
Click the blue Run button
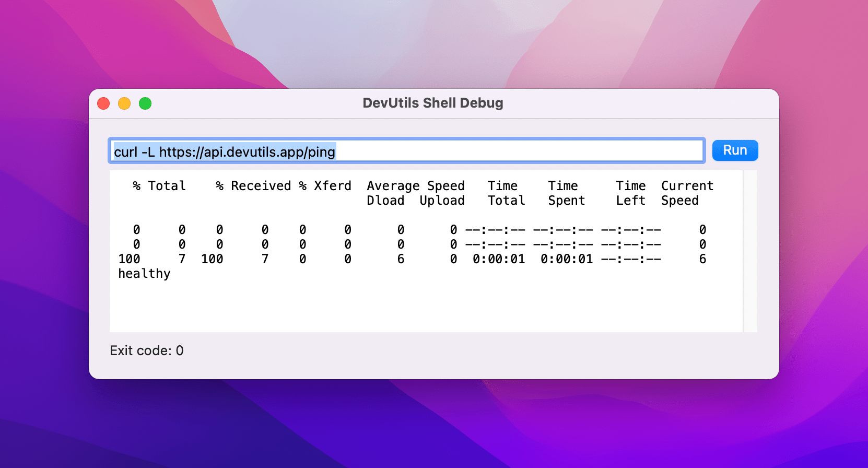(x=735, y=150)
